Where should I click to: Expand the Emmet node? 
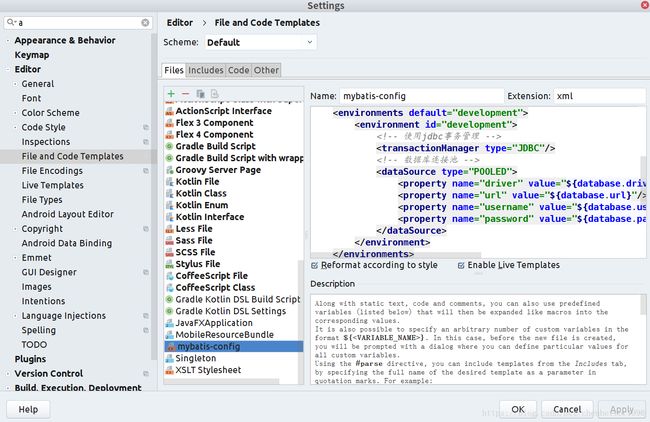click(15, 258)
